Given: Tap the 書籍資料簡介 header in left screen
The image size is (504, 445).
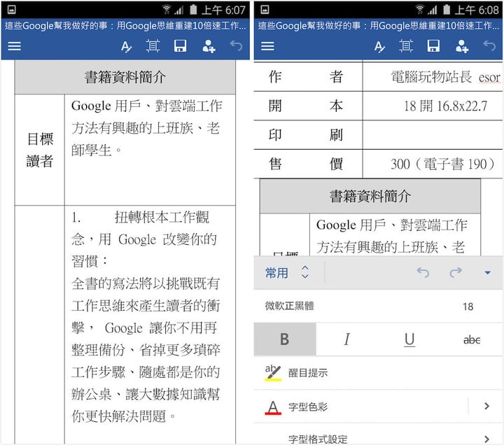Looking at the screenshot, I should click(125, 77).
